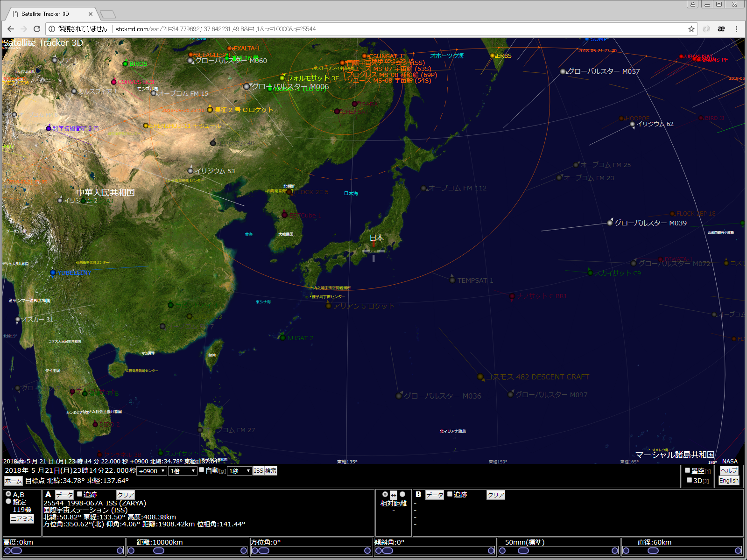This screenshot has width=747, height=560.
Task: Select the イリジウム 62 satellite marker
Action: (633, 124)
